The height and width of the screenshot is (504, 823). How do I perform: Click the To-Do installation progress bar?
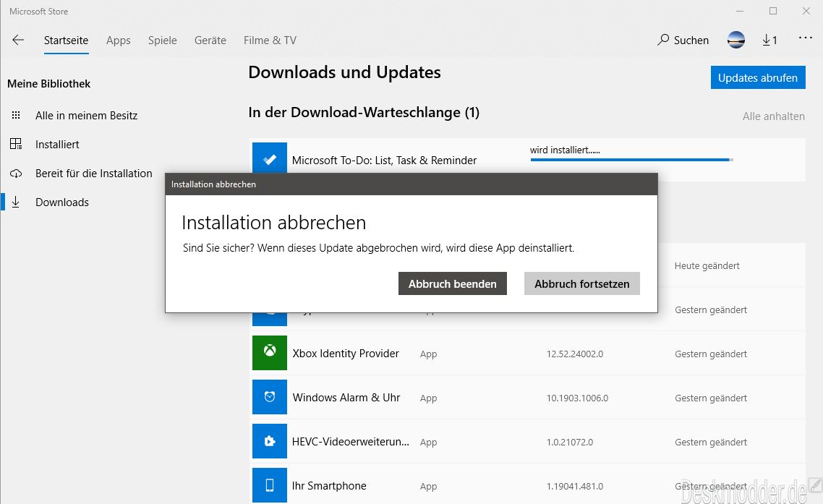[x=631, y=160]
